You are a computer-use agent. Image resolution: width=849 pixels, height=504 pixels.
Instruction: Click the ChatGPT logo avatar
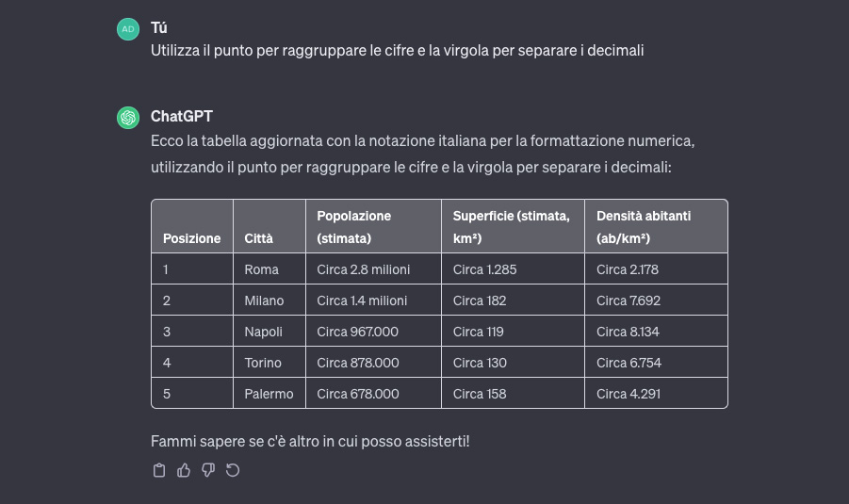(127, 118)
